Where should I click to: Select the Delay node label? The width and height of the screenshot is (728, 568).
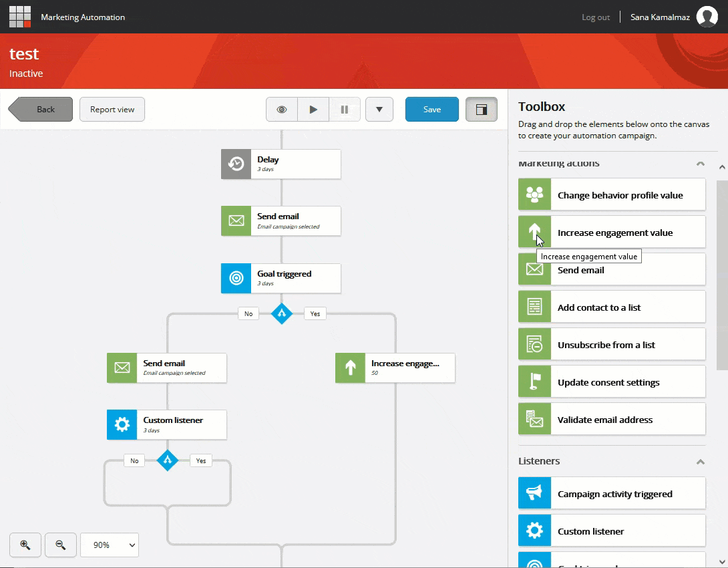[268, 159]
